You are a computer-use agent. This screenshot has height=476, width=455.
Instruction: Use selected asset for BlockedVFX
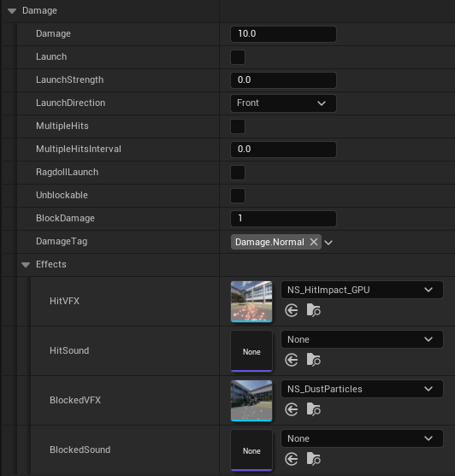pyautogui.click(x=292, y=409)
